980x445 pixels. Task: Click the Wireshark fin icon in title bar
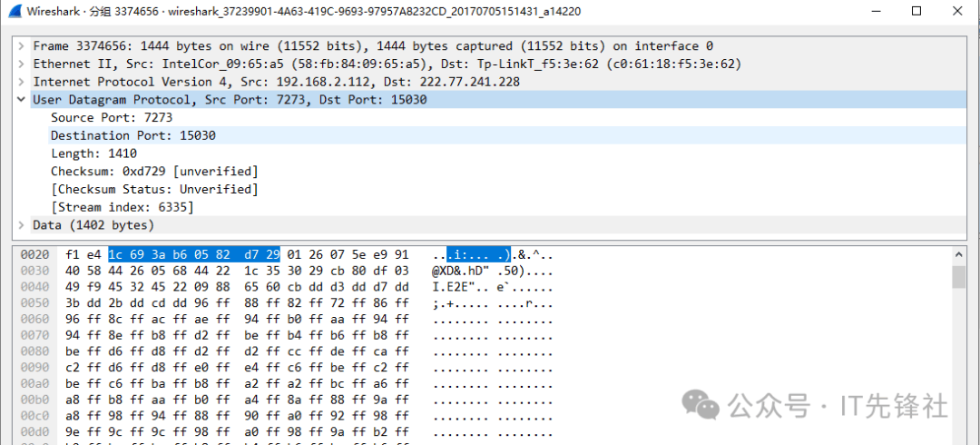15,12
